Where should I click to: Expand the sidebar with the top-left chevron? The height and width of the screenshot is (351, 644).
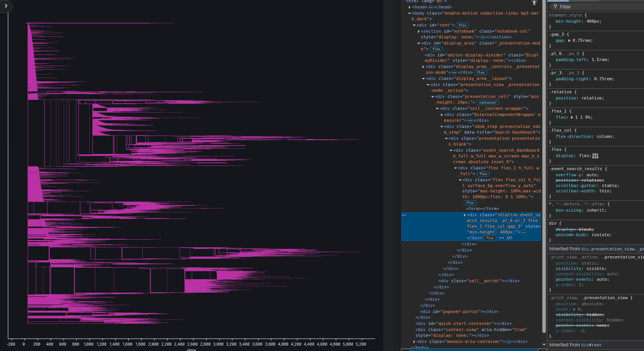[x=6, y=6]
